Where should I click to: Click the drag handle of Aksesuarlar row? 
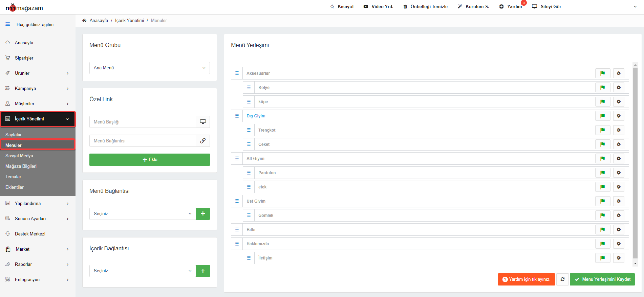[x=237, y=73]
